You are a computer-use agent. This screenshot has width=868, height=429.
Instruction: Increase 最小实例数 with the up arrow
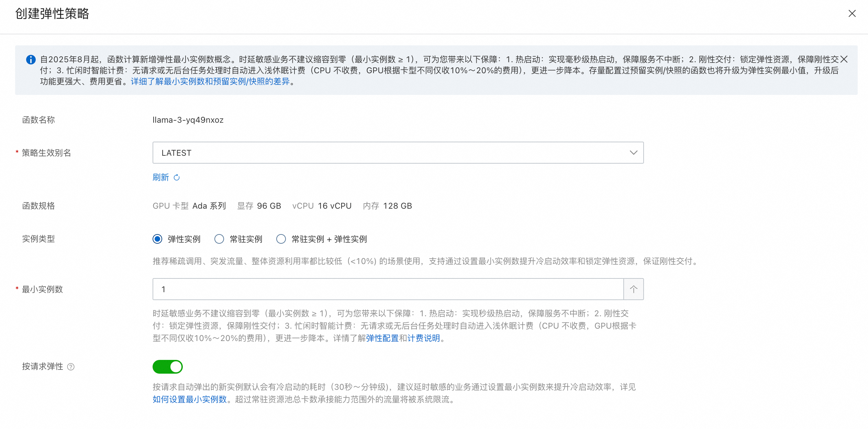pyautogui.click(x=633, y=289)
